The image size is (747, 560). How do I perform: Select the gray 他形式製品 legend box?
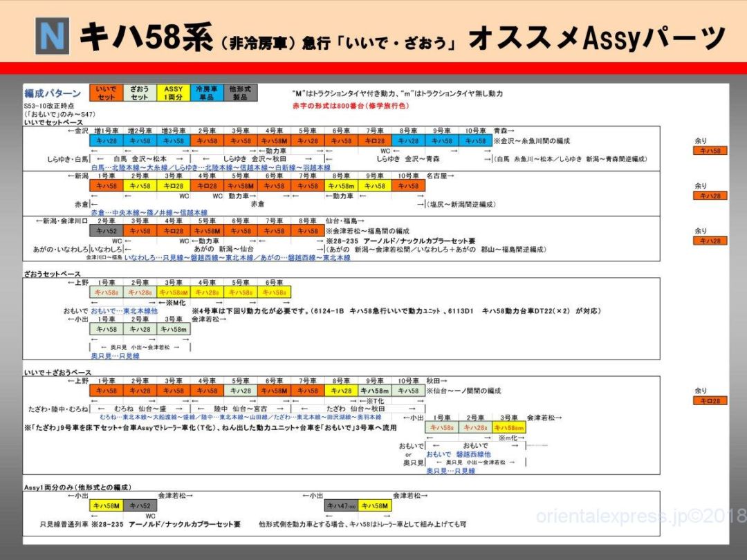click(x=240, y=93)
